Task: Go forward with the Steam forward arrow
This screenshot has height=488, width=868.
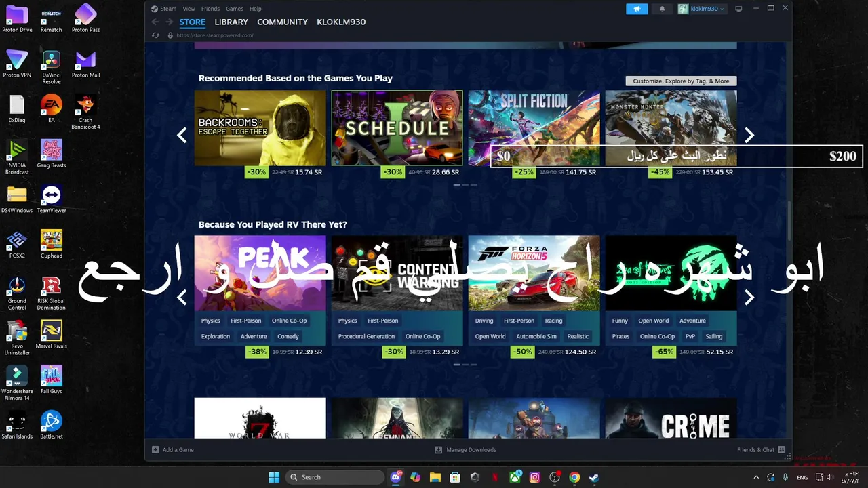Action: coord(169,22)
